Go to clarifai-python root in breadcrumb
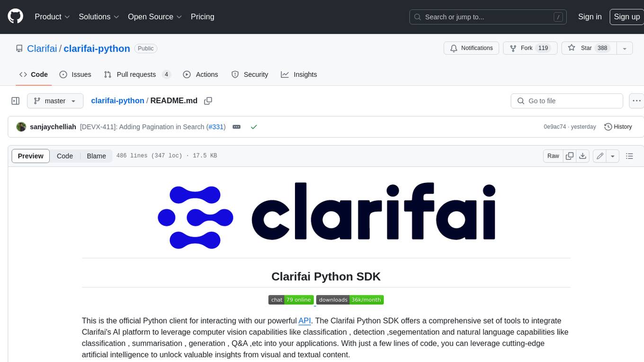The height and width of the screenshot is (362, 644). click(x=117, y=100)
